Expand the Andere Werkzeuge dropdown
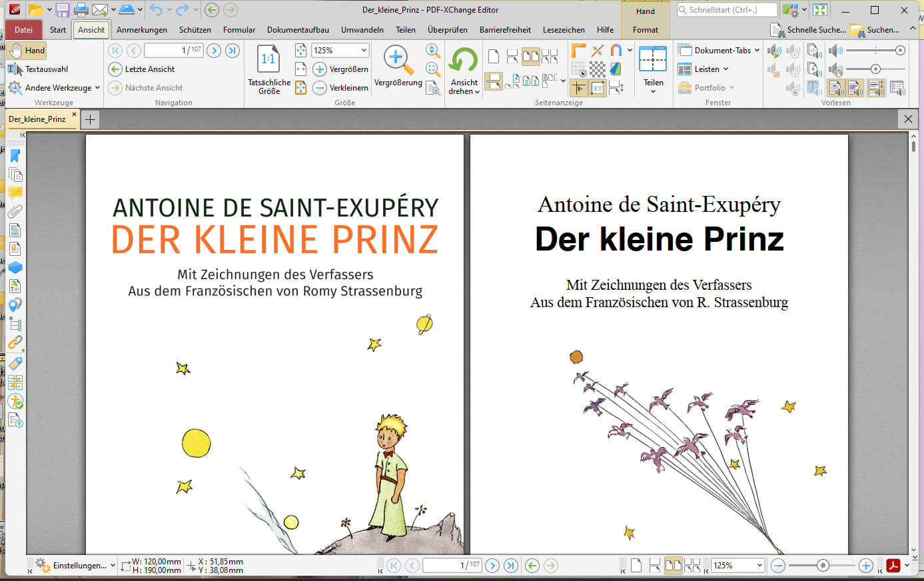The height and width of the screenshot is (581, 924). click(x=97, y=88)
